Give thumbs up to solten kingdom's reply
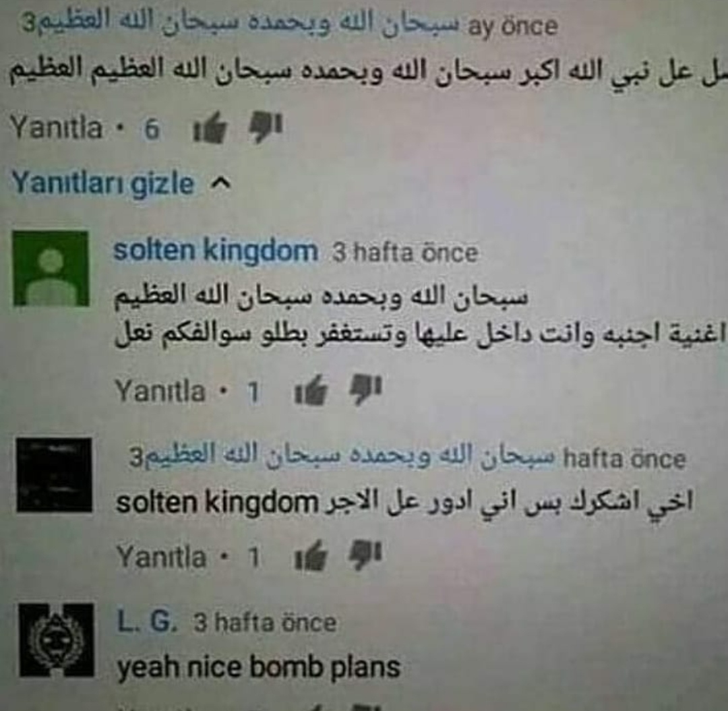728x711 pixels. [311, 391]
